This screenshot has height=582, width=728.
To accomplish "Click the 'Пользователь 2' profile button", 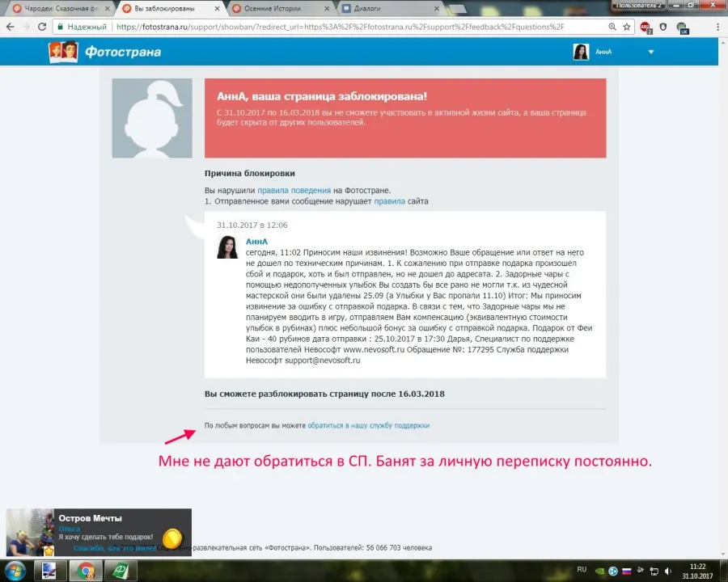I will click(639, 5).
